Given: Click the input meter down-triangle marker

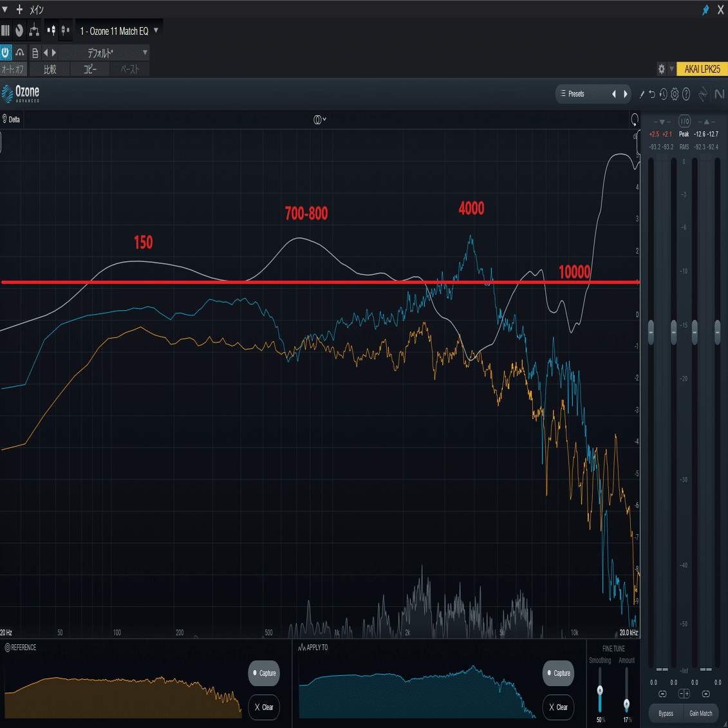Looking at the screenshot, I should pyautogui.click(x=662, y=122).
